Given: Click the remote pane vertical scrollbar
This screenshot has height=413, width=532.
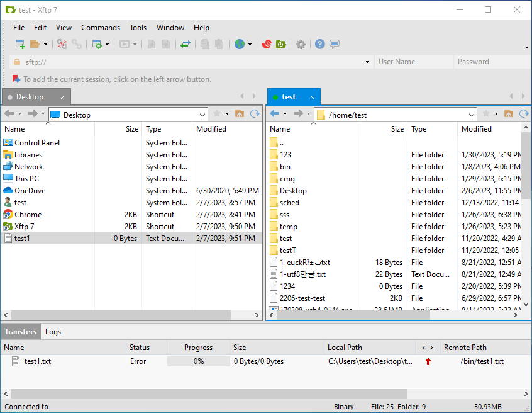Looking at the screenshot, I should (526, 166).
